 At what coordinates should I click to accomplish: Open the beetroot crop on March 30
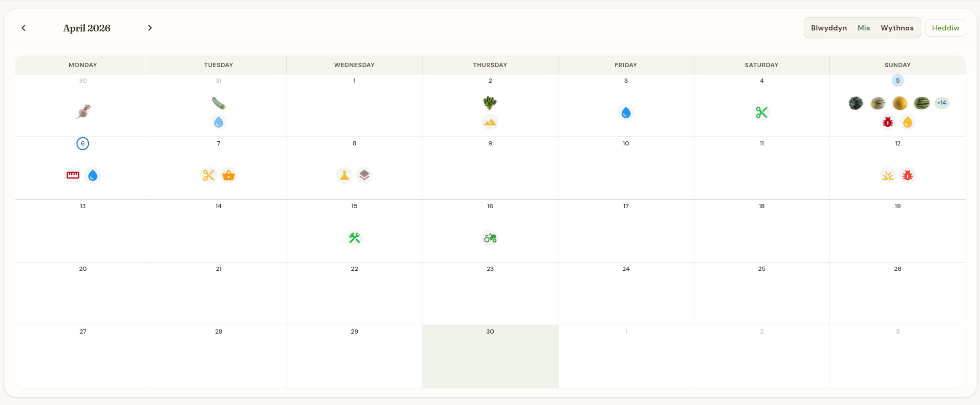(83, 112)
